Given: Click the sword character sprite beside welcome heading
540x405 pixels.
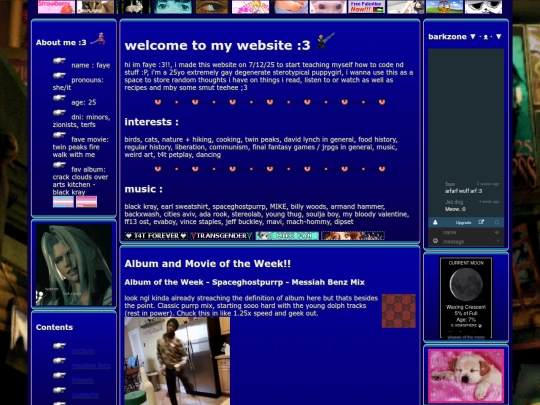Looking at the screenshot, I should [x=325, y=41].
